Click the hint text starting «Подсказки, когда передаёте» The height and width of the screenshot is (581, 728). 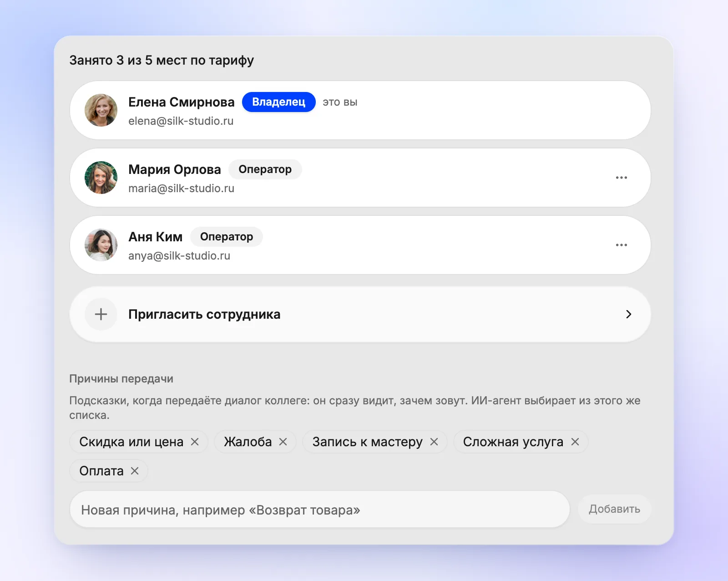pos(355,408)
